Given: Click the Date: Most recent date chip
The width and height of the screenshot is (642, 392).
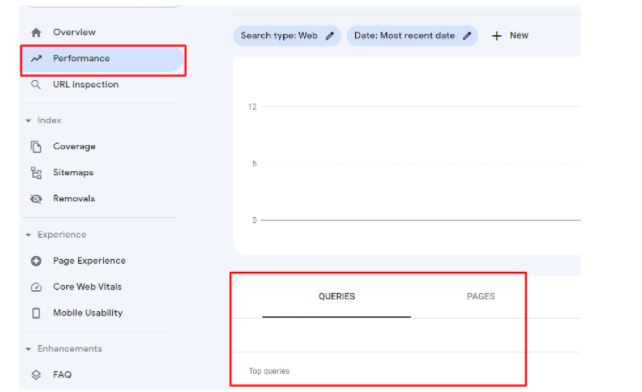Looking at the screenshot, I should [x=412, y=36].
